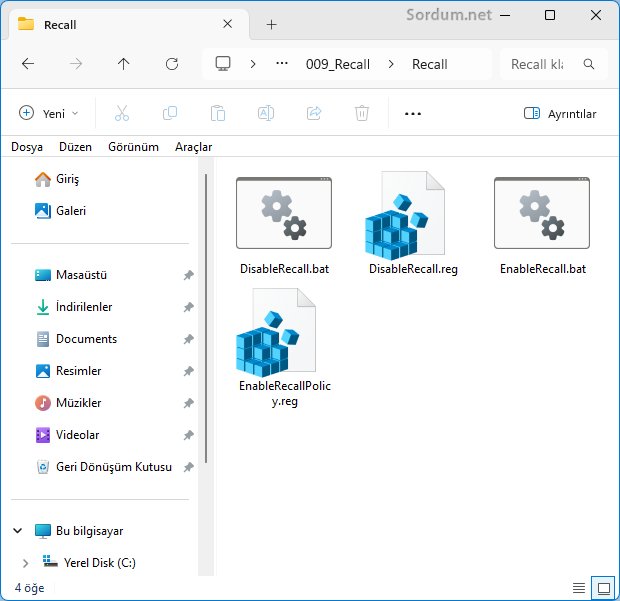
Task: Switch to details list view
Action: [x=579, y=587]
